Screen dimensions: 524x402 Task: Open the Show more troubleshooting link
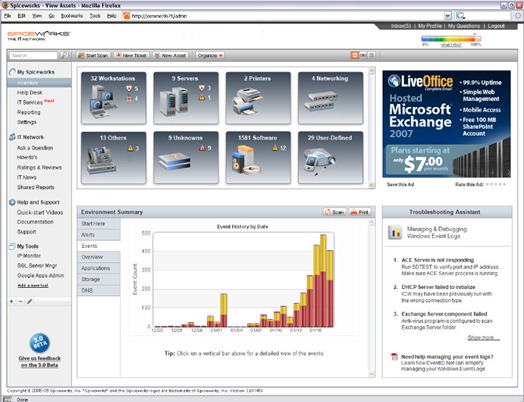pos(483,338)
